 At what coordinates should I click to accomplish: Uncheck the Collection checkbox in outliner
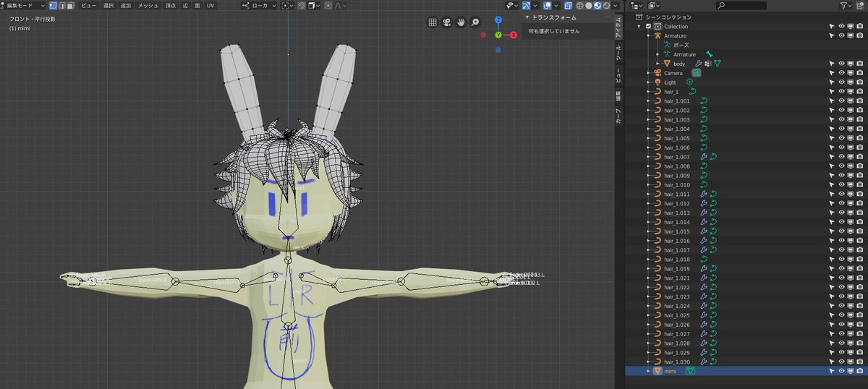click(x=648, y=26)
